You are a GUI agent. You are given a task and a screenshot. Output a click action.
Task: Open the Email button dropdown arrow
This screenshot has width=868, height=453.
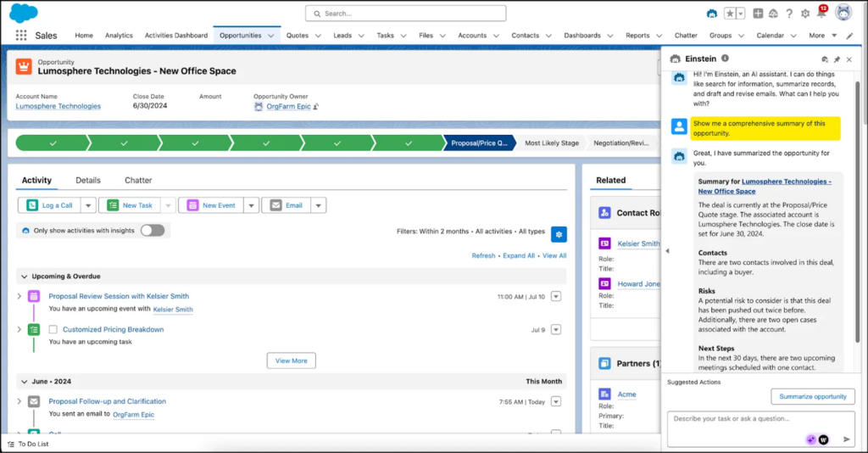tap(319, 205)
